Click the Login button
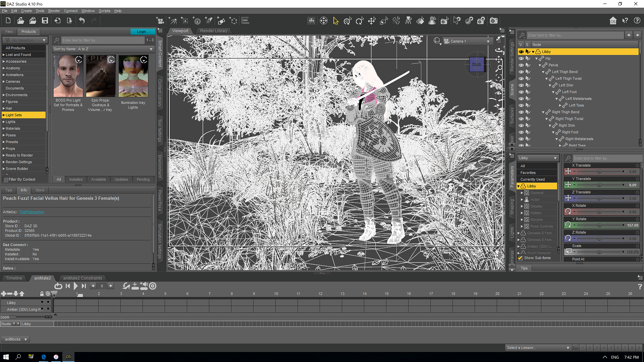 tap(143, 32)
